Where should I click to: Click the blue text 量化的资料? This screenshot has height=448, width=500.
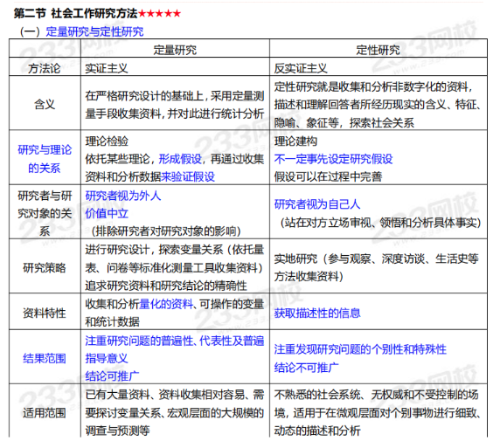coord(166,304)
